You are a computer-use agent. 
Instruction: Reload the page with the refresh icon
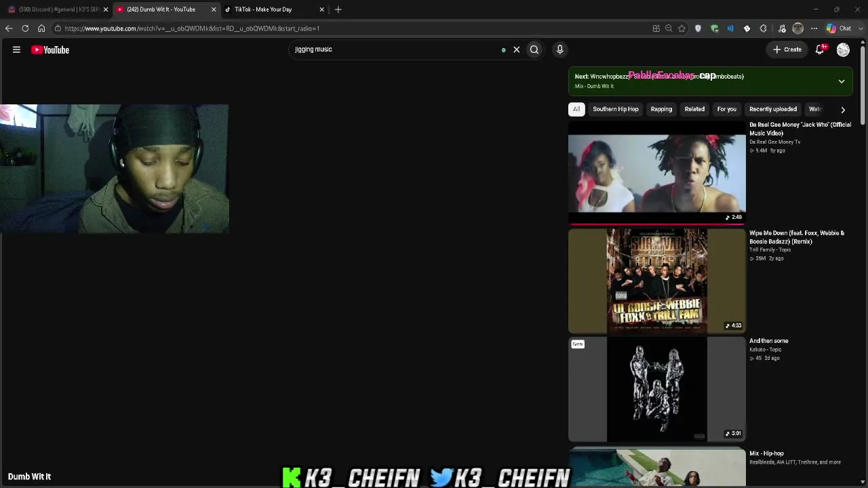click(25, 28)
